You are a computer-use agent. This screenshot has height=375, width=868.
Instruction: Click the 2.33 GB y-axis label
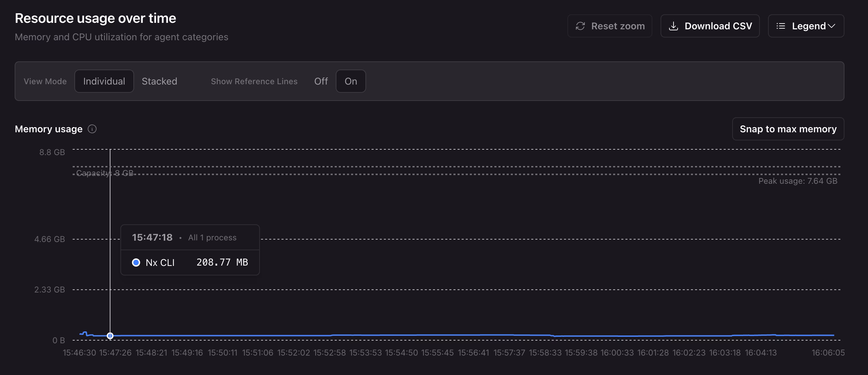(49, 290)
